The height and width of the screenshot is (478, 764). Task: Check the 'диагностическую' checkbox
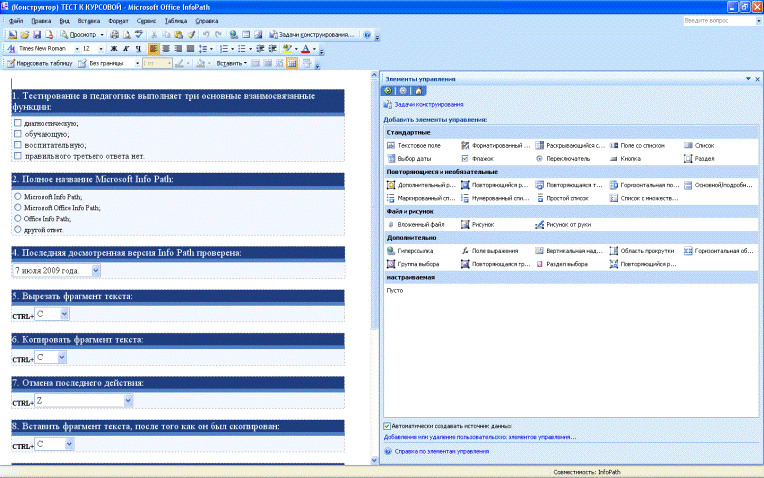18,123
